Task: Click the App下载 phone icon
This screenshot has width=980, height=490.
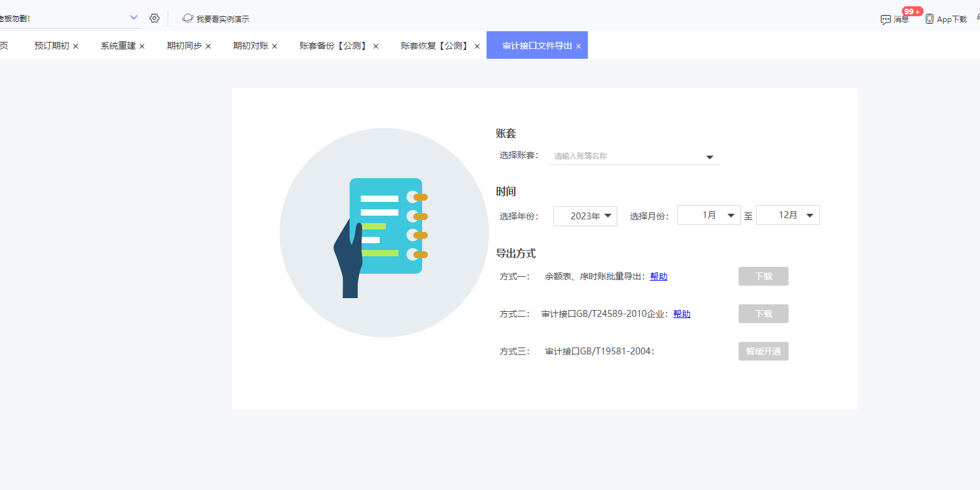Action: pyautogui.click(x=930, y=19)
